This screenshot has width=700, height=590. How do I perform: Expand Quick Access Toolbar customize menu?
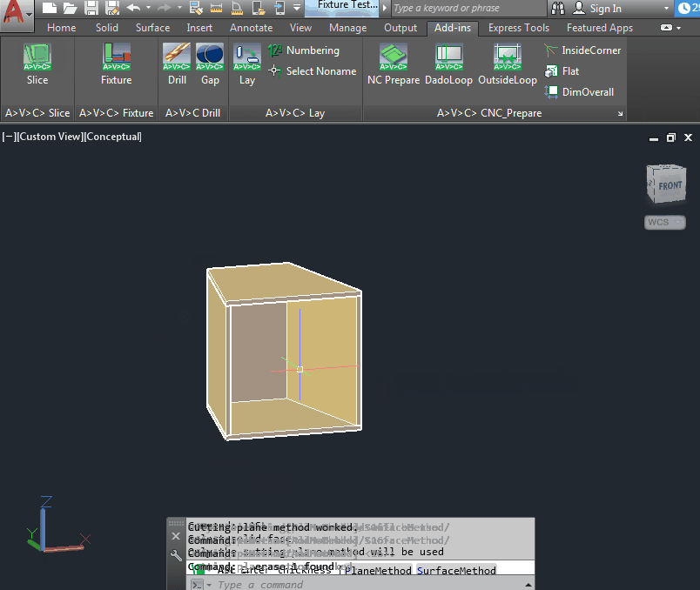click(297, 8)
